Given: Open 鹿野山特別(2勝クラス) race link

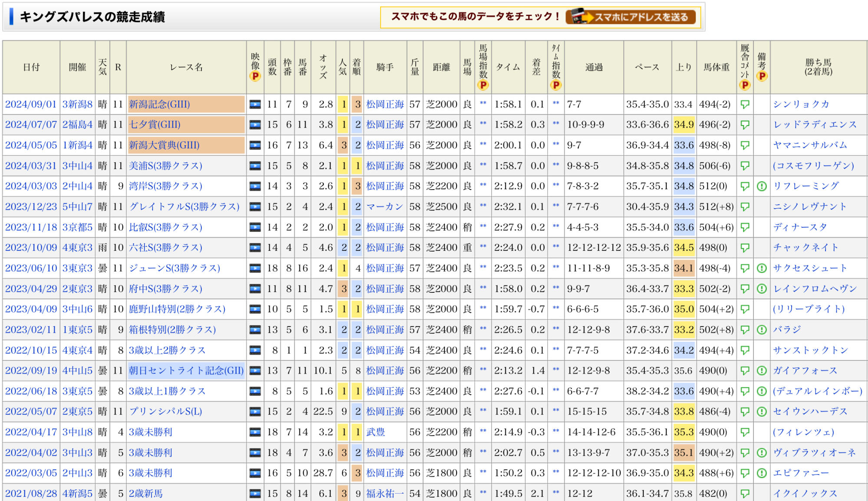Looking at the screenshot, I should click(177, 309).
